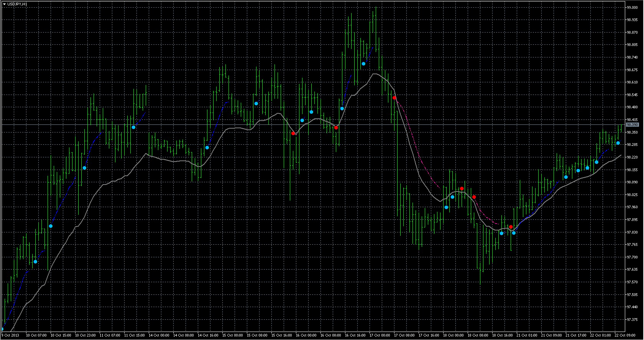The width and height of the screenshot is (644, 340).
Task: Click the 99.000 price on the scale
Action: click(632, 8)
